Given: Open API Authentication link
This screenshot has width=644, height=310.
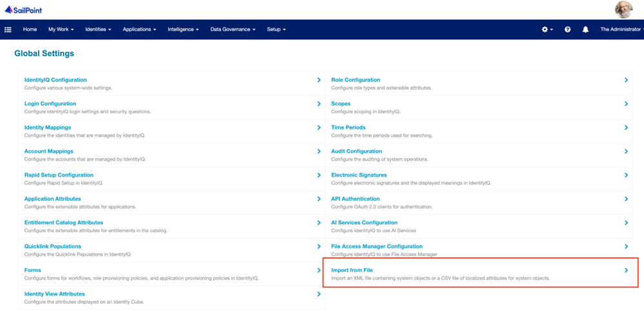Looking at the screenshot, I should (355, 199).
